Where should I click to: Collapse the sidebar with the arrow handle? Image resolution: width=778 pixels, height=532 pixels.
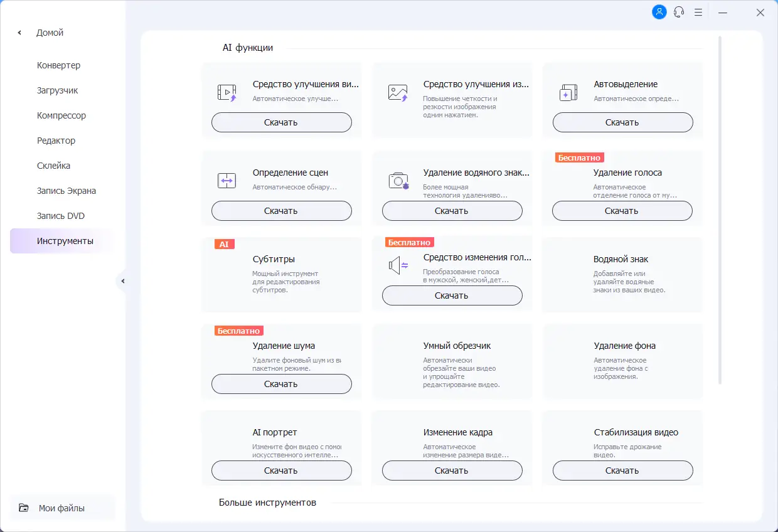point(123,281)
